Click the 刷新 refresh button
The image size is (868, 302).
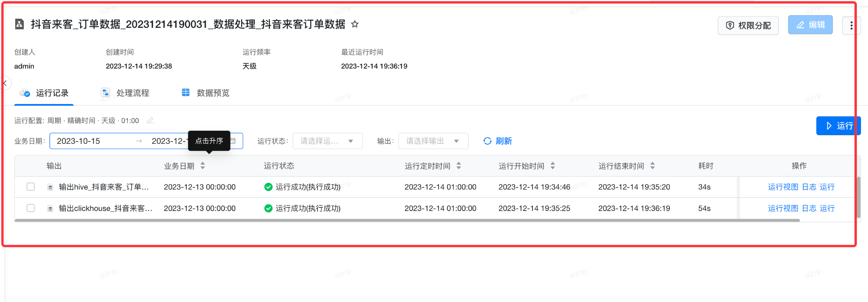point(497,141)
